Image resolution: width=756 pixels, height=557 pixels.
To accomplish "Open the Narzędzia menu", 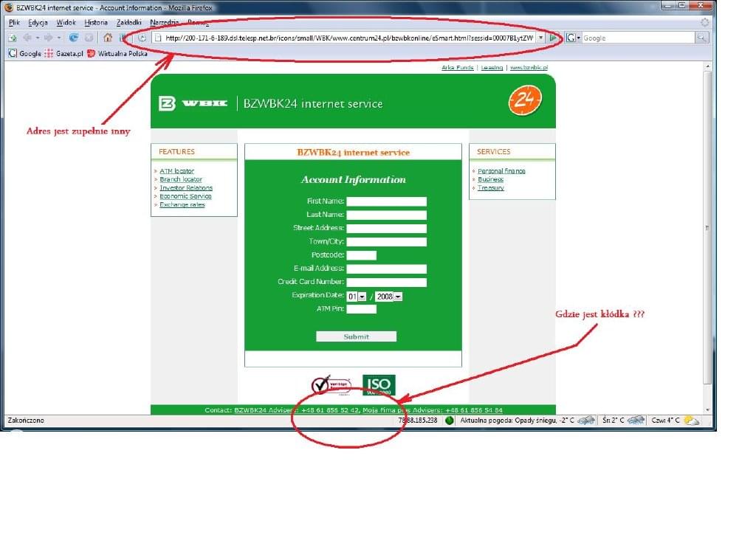I will (x=165, y=22).
